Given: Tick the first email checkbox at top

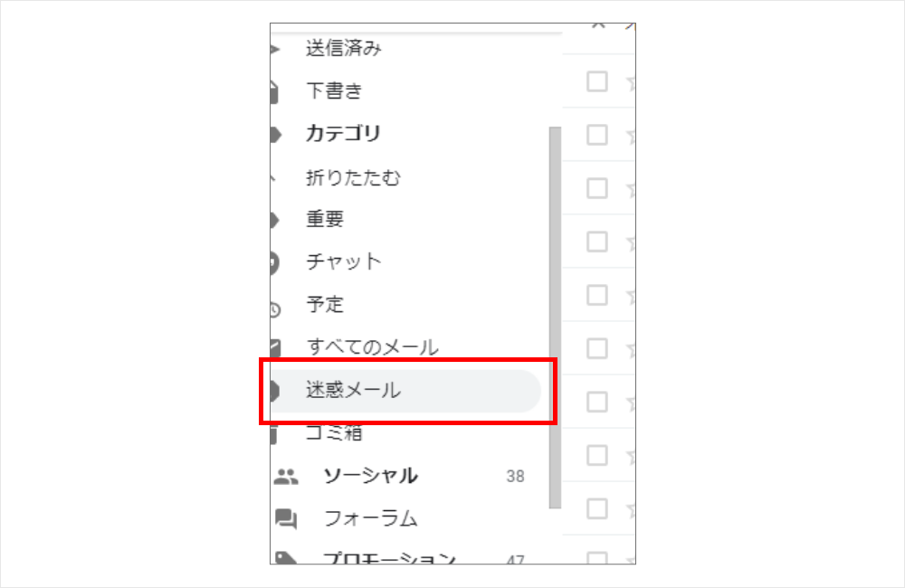Looking at the screenshot, I should (596, 81).
